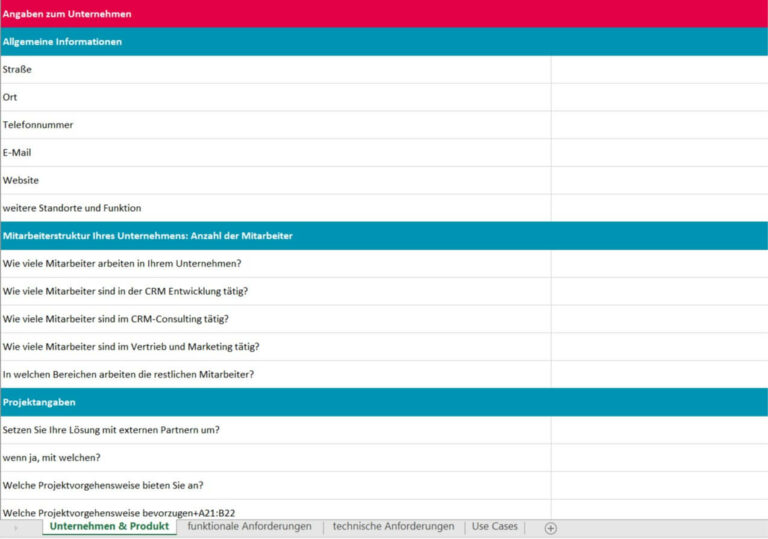
Task: Open the technische Anforderungen sheet tab
Action: pyautogui.click(x=393, y=526)
